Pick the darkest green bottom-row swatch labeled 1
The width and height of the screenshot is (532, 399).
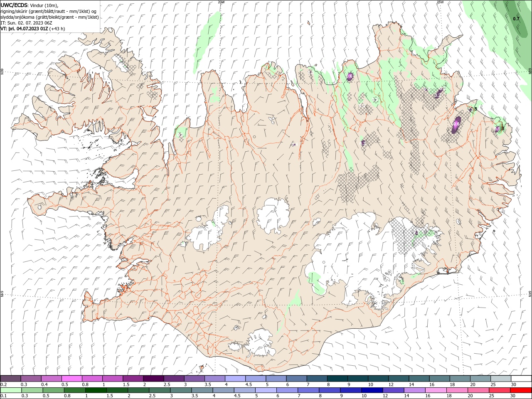[x=96, y=390]
